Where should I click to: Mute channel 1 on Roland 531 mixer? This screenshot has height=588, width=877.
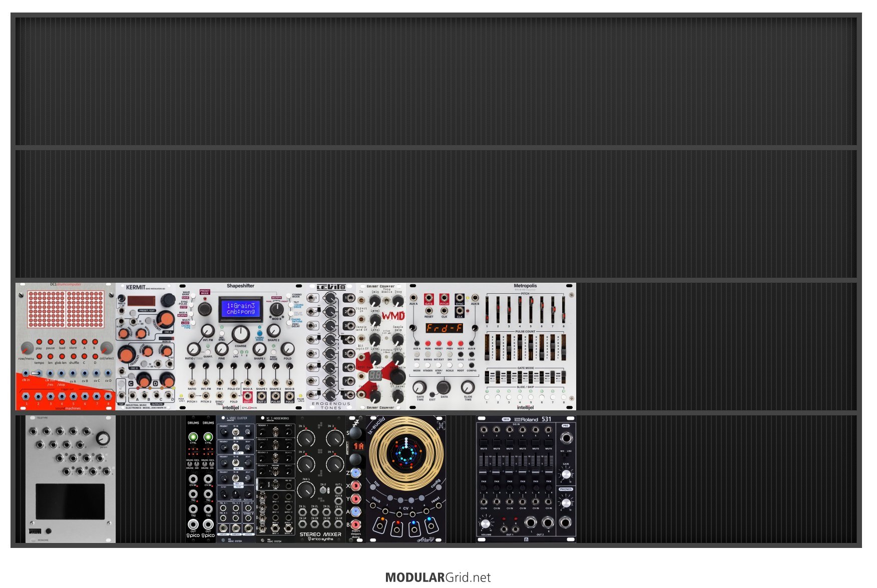[484, 442]
